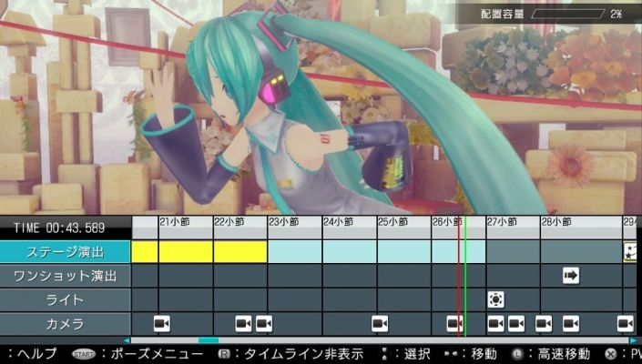Click the camera keyframe in the middle of measure 28
642x364 pixels.
(x=571, y=323)
